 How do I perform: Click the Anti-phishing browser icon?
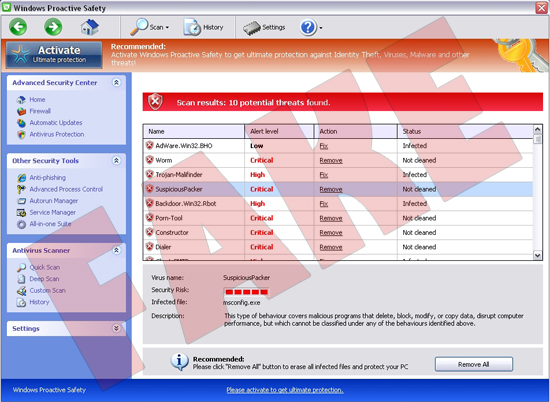[21, 178]
